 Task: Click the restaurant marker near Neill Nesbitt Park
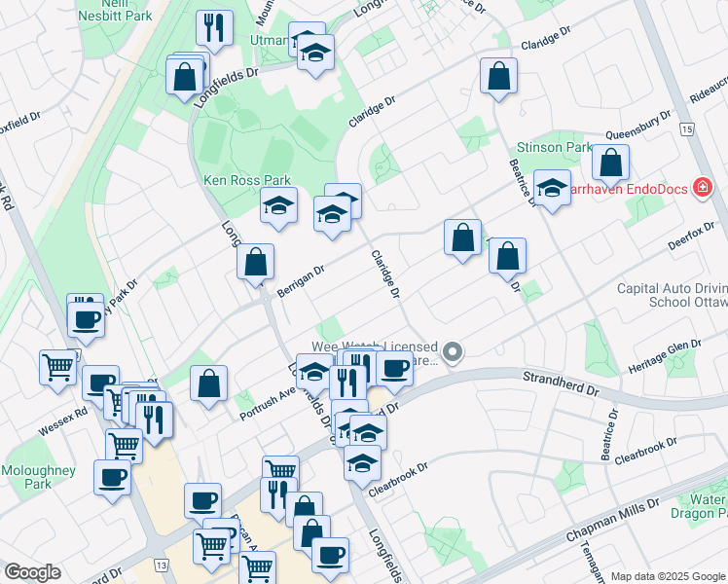click(x=214, y=31)
